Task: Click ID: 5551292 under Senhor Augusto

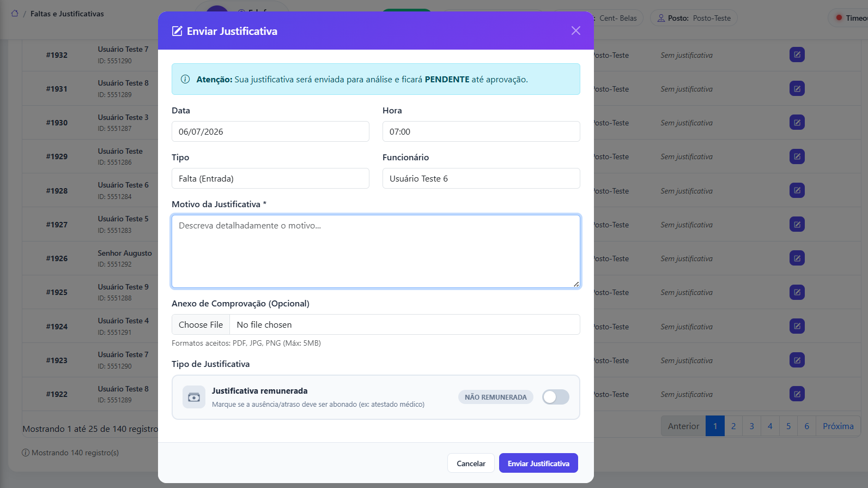Action: tap(114, 264)
